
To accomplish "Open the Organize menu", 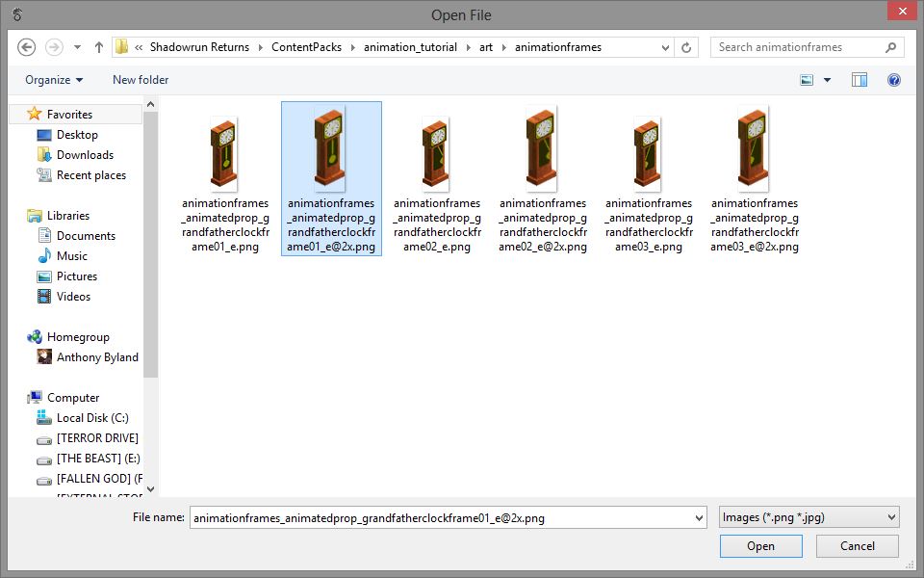I will pyautogui.click(x=54, y=80).
